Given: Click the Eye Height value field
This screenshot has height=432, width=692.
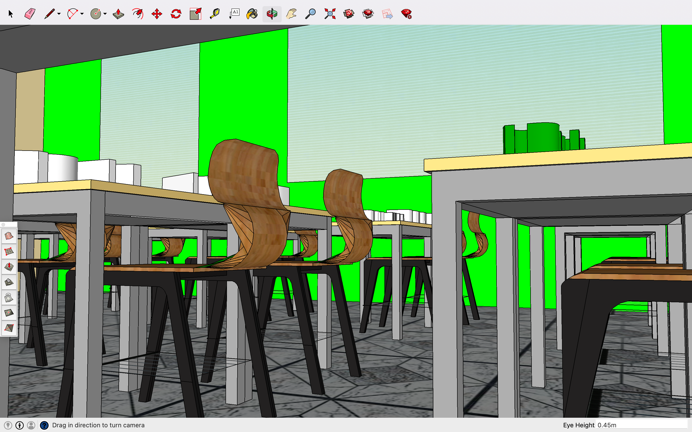Looking at the screenshot, I should point(643,425).
